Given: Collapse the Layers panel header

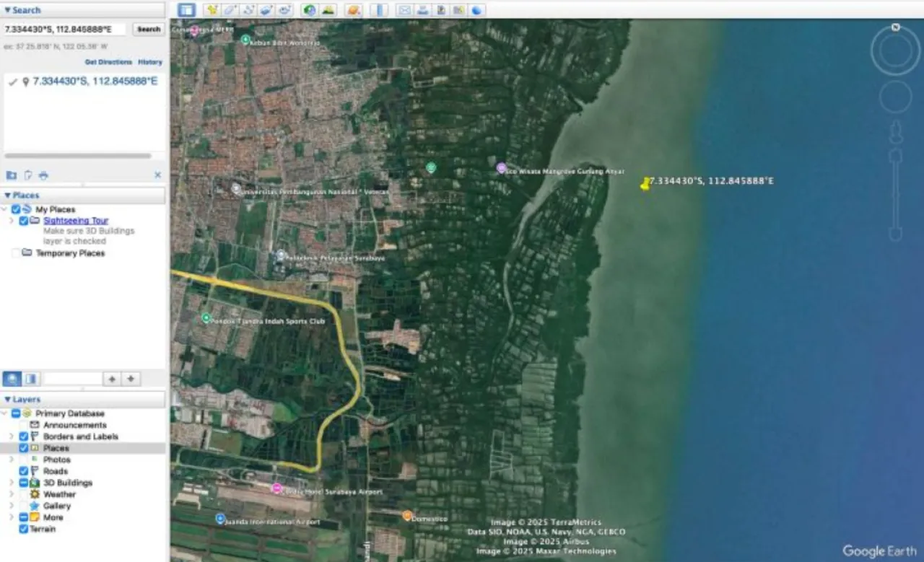Looking at the screenshot, I should [83, 399].
